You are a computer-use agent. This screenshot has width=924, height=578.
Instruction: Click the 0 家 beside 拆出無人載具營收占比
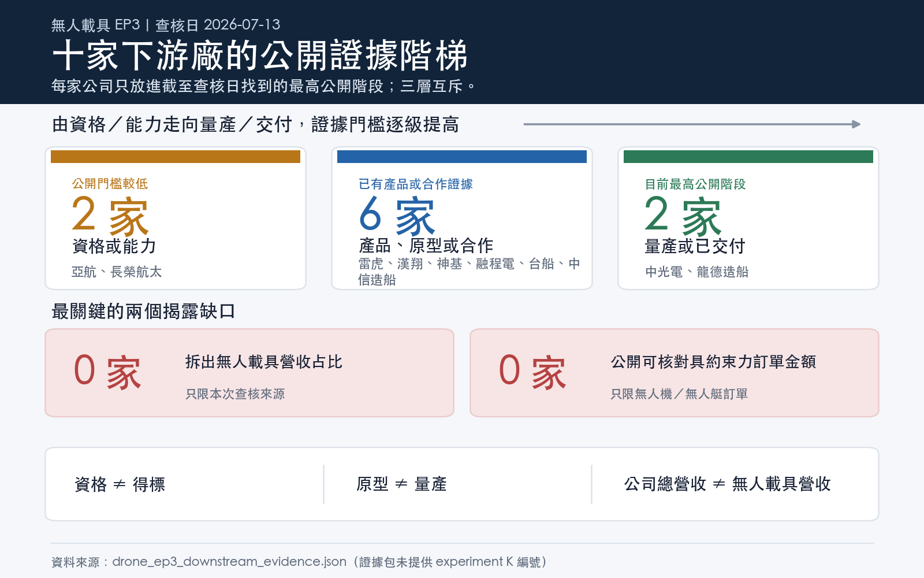tap(107, 372)
